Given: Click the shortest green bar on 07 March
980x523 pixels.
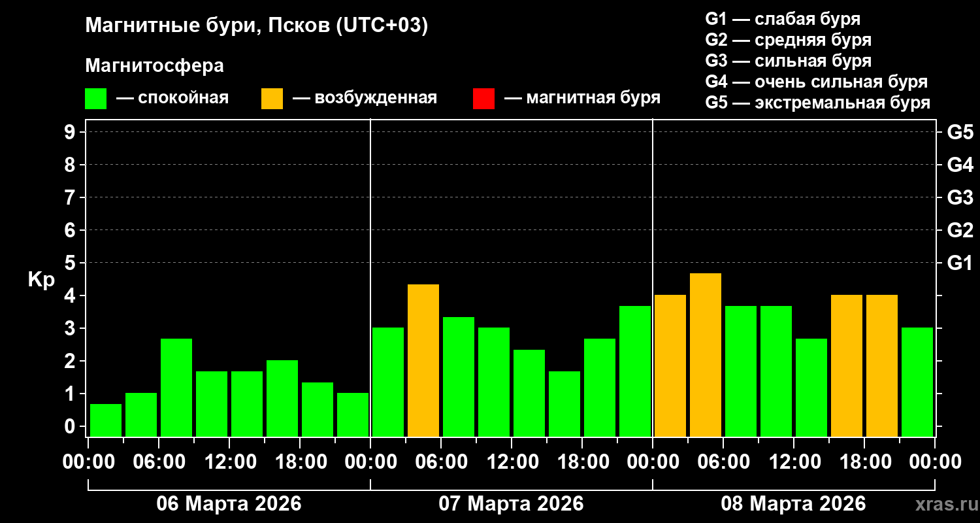Looking at the screenshot, I should (x=564, y=404).
